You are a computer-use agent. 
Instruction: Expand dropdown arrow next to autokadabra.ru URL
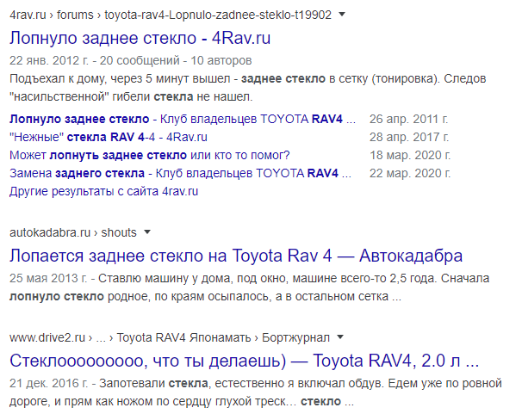point(147,232)
